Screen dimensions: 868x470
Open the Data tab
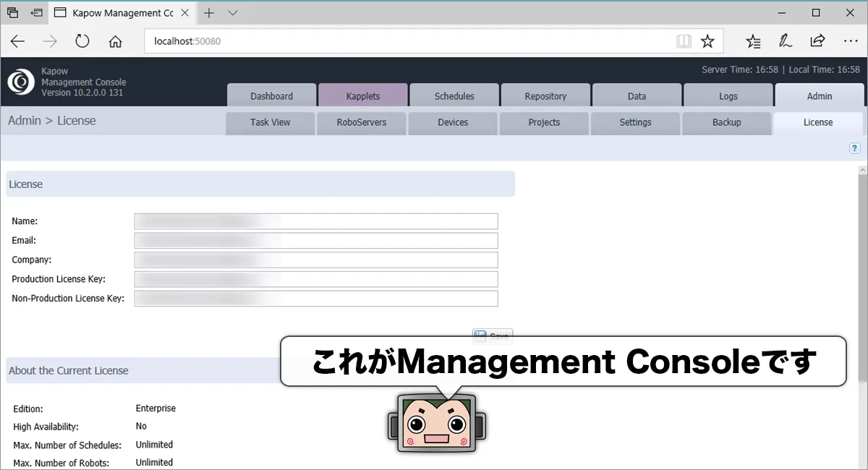click(637, 95)
